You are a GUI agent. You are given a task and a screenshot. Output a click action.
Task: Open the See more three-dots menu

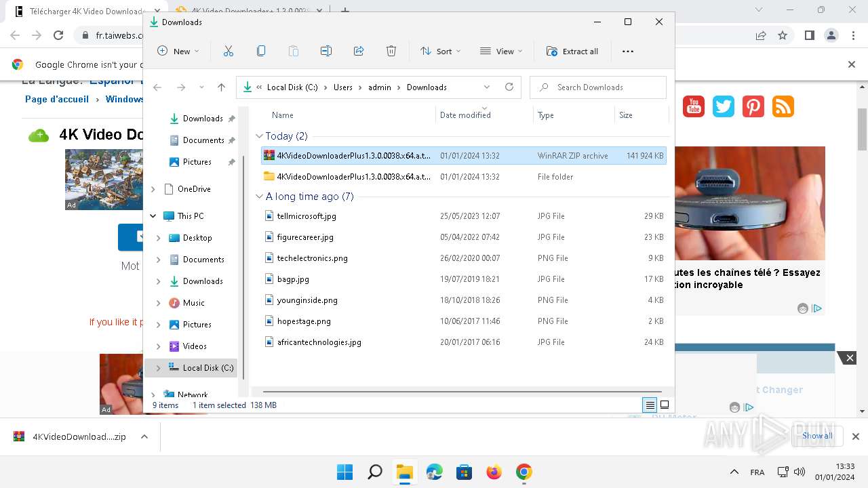coord(627,51)
